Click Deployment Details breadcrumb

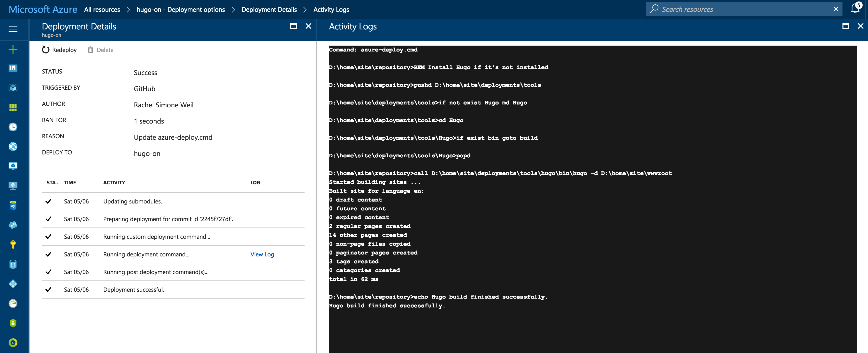click(x=269, y=9)
